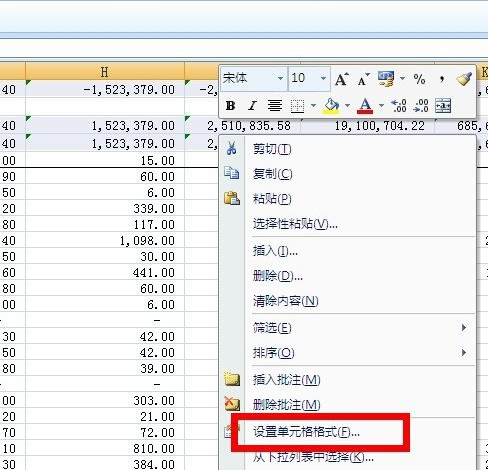Apply percent style format
This screenshot has height=470, width=488.
click(419, 79)
